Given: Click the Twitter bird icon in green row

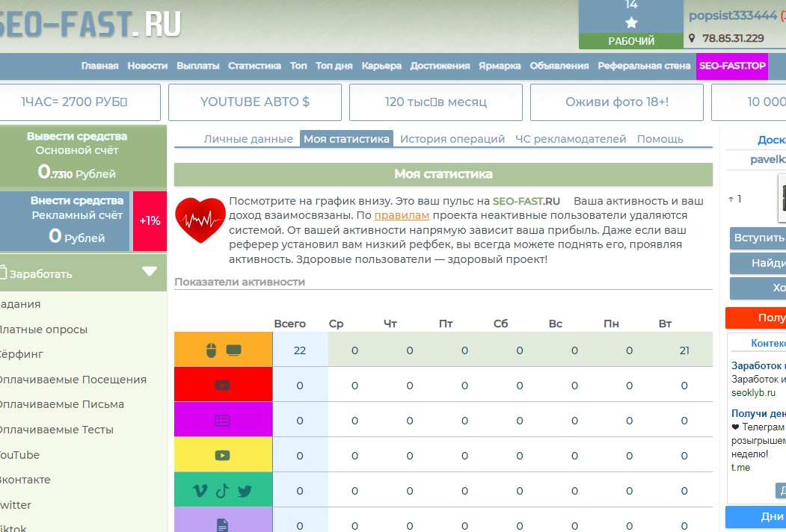Looking at the screenshot, I should [245, 491].
